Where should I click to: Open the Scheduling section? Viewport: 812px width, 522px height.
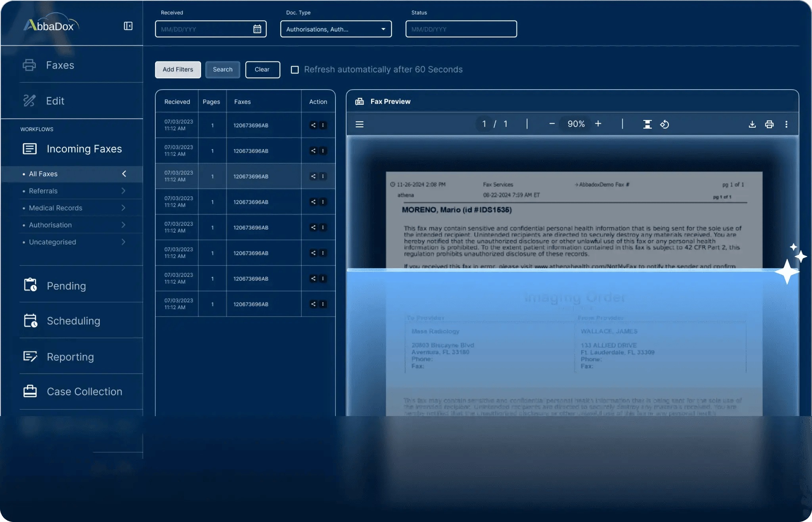(x=73, y=321)
